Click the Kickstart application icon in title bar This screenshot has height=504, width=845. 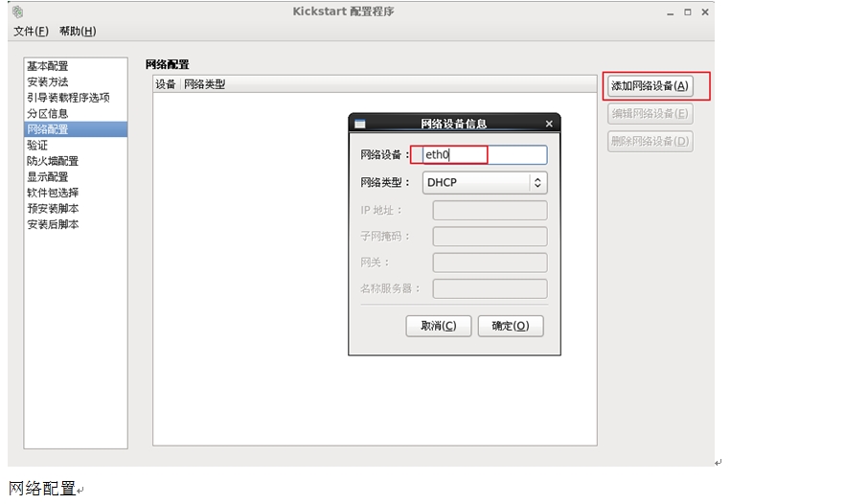[17, 11]
